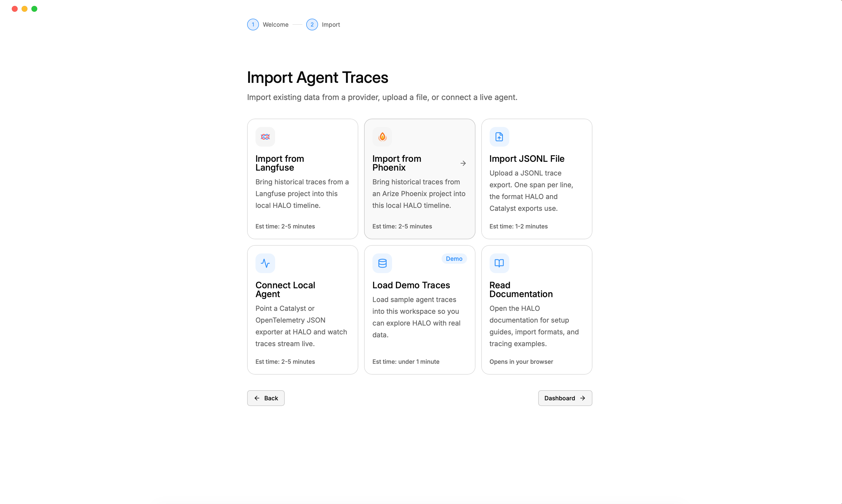Click 'Est time: 2-5 minutes' under Langfuse
Screen dimensions: 842x504
(x=285, y=226)
